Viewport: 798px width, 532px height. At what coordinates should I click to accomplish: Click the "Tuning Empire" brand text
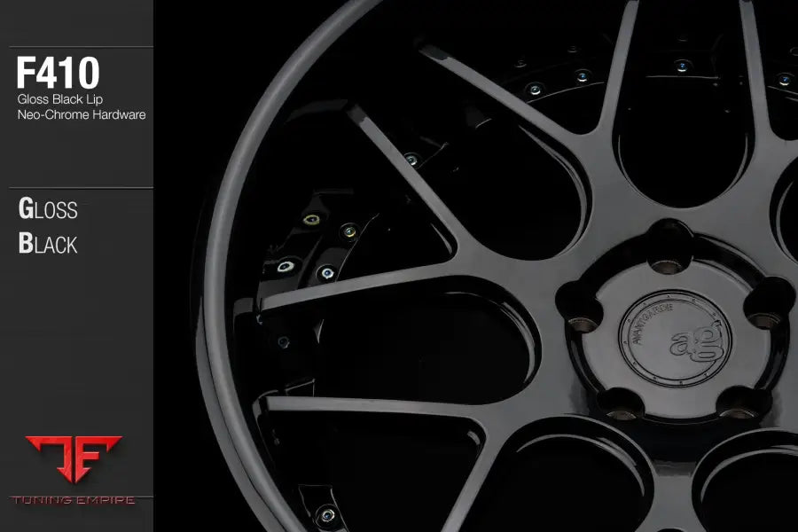[x=73, y=500]
